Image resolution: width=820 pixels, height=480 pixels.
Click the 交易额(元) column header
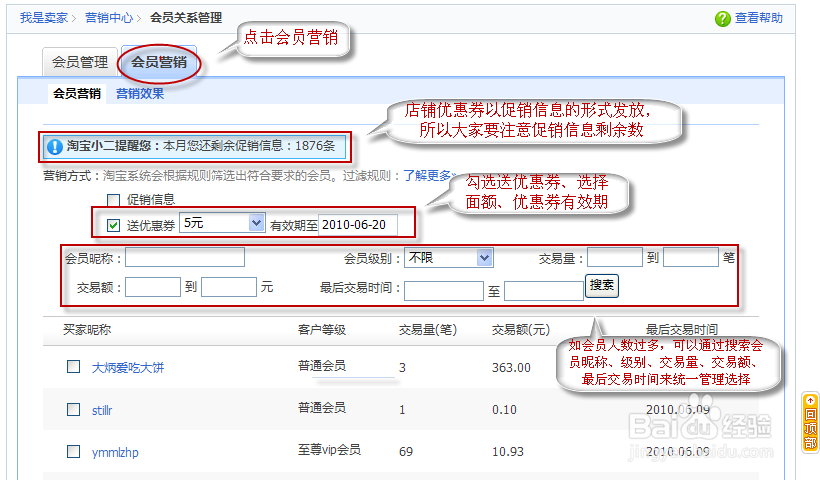click(521, 330)
